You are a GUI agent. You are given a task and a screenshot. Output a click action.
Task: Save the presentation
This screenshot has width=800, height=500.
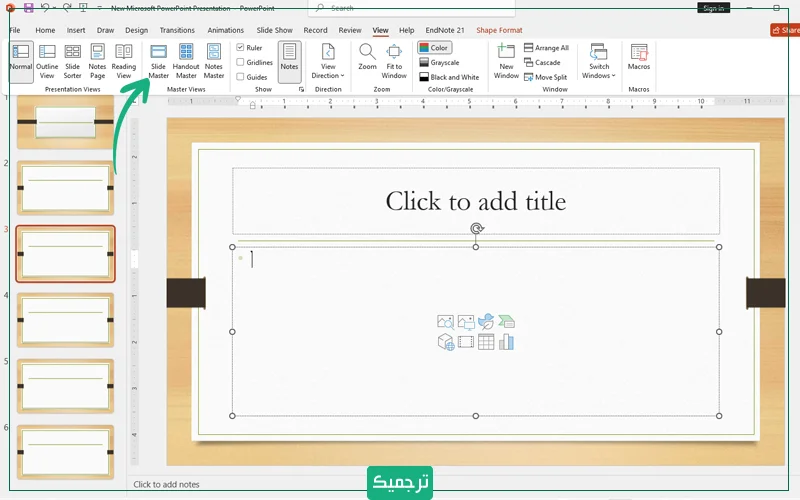(x=29, y=8)
